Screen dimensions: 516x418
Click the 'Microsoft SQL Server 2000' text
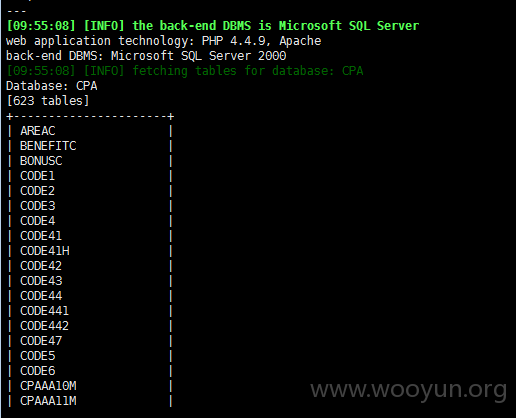pos(198,56)
